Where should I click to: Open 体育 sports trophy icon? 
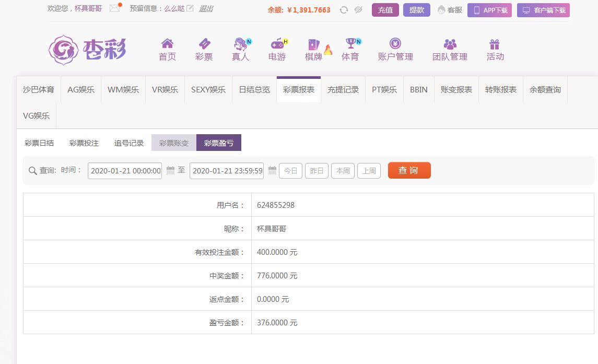tap(350, 43)
